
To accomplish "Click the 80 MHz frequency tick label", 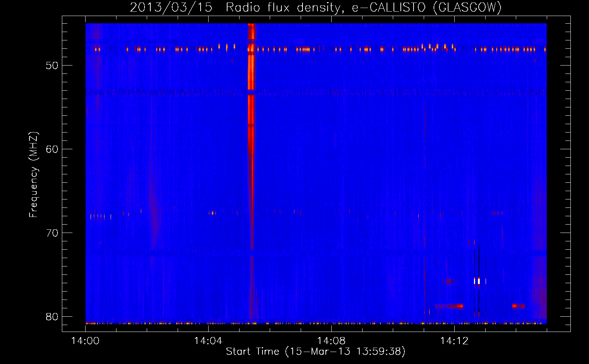I will point(52,317).
